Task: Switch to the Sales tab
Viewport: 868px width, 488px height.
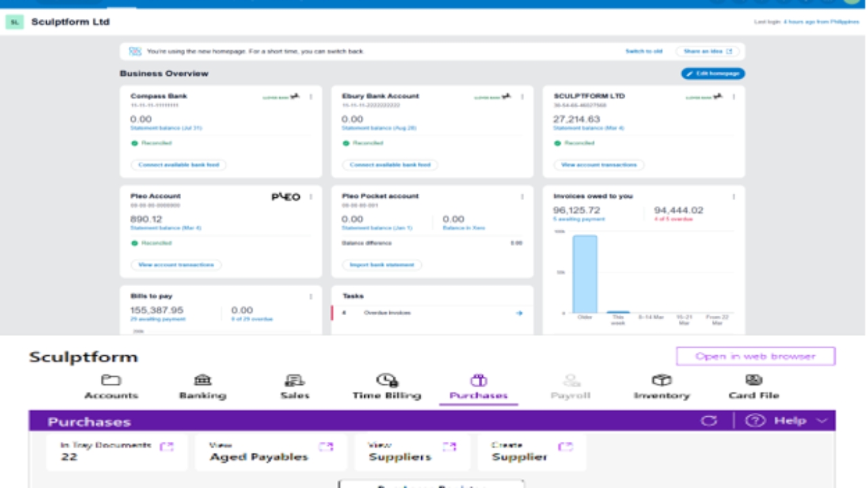Action: (x=294, y=387)
